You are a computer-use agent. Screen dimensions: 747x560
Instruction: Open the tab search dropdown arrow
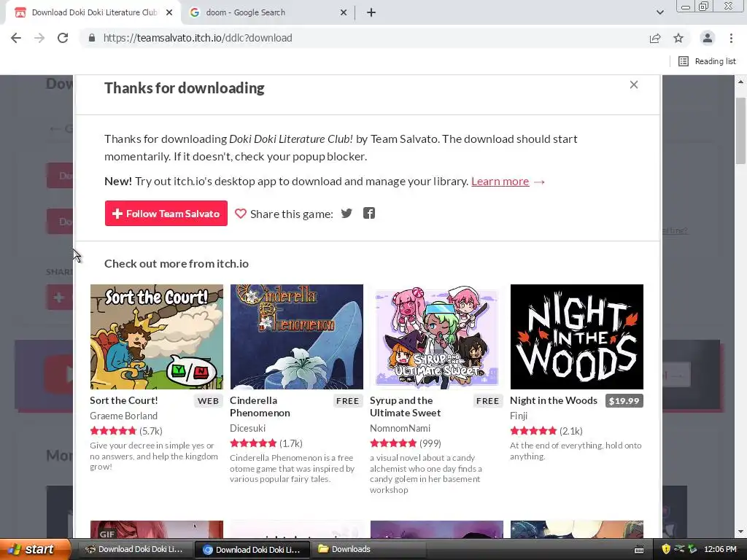coord(659,12)
